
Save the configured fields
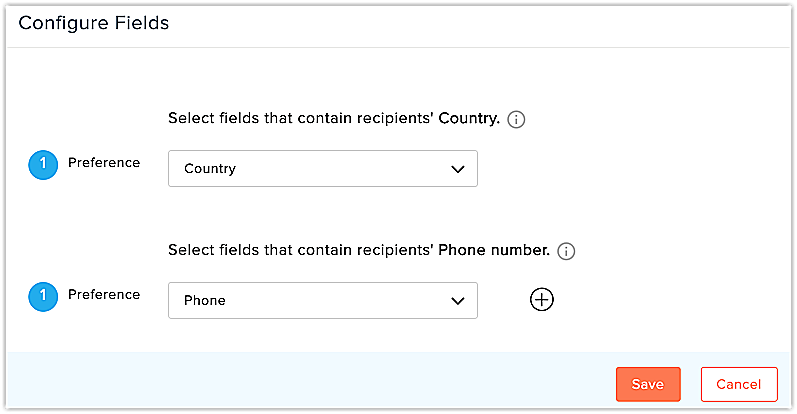pyautogui.click(x=648, y=384)
